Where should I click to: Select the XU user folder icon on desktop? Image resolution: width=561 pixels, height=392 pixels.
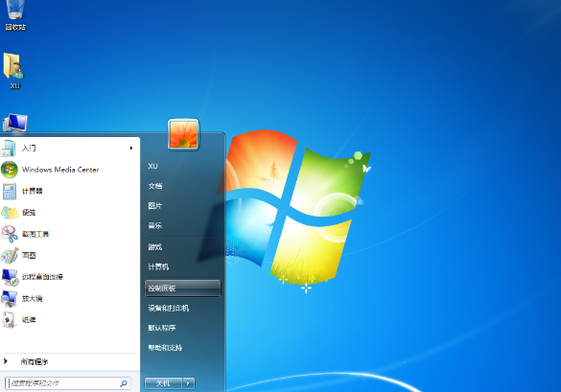pyautogui.click(x=13, y=66)
